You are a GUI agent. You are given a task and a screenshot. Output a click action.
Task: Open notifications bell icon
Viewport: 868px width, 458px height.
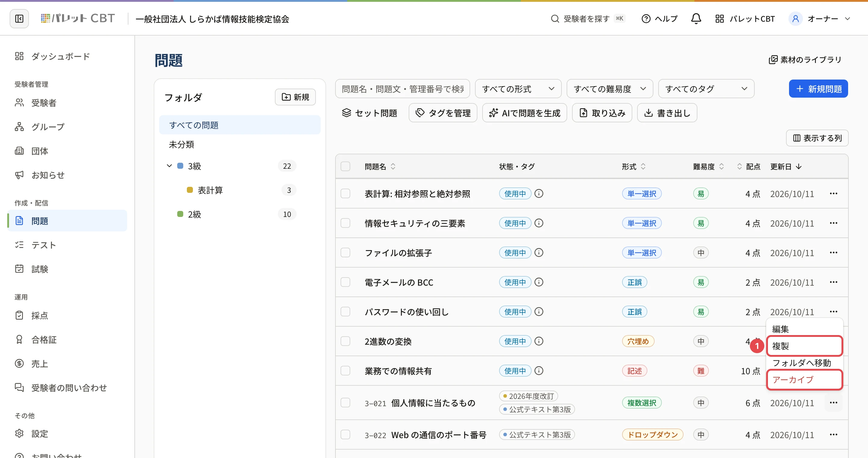pyautogui.click(x=696, y=18)
